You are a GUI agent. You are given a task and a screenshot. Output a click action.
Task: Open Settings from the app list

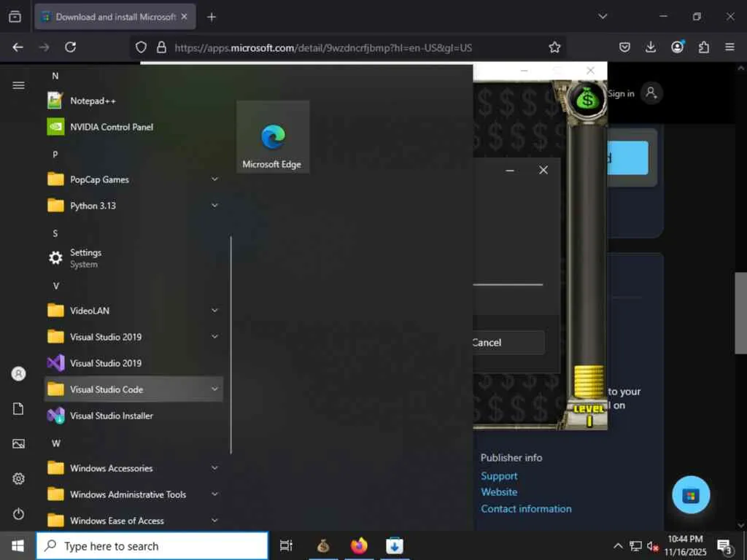[133, 258]
